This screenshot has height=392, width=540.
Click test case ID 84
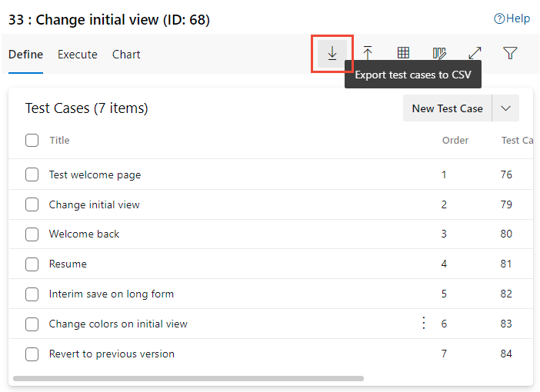(506, 354)
